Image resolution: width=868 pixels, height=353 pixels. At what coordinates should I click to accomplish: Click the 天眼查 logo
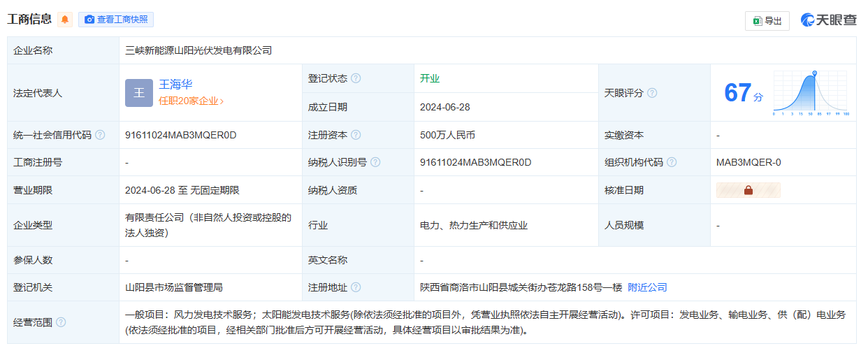point(829,20)
